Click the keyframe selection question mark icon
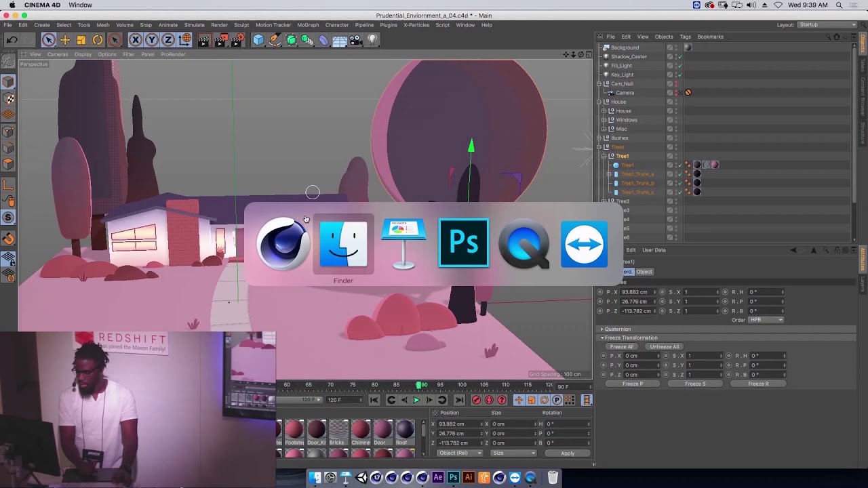Screen dimensions: 868x488 coord(502,400)
